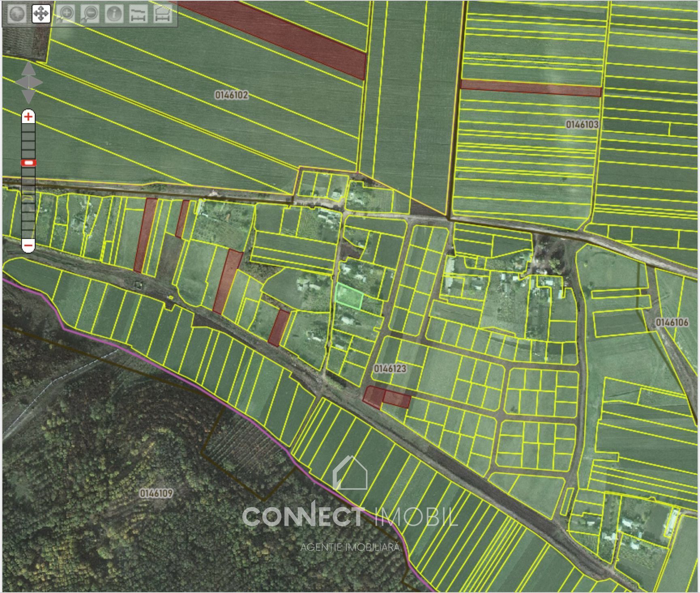
Task: Click the red zoom slider handle
Action: coord(28,163)
